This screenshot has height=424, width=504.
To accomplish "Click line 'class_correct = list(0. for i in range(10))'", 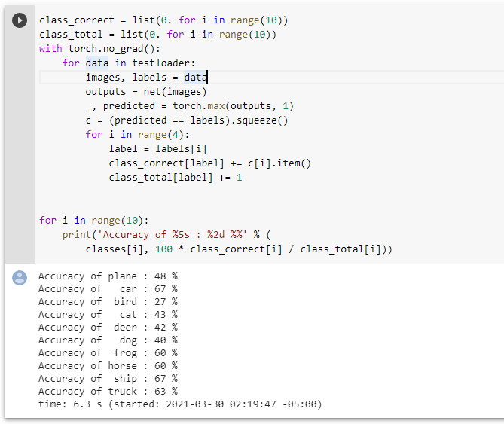I will (163, 20).
